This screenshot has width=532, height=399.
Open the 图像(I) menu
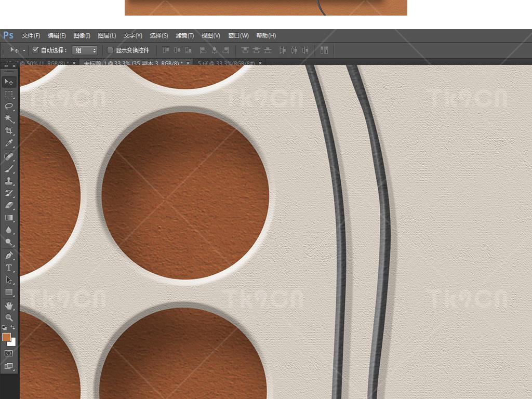82,36
